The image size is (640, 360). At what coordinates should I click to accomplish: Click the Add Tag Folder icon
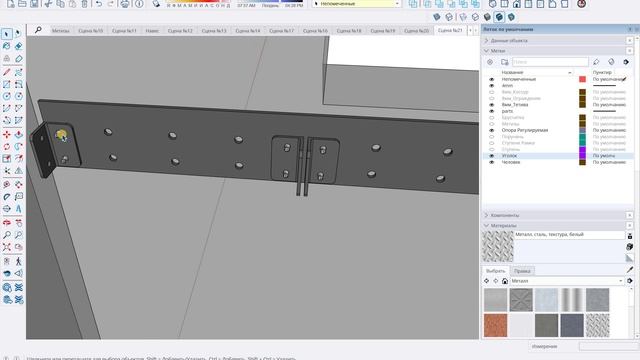504,62
